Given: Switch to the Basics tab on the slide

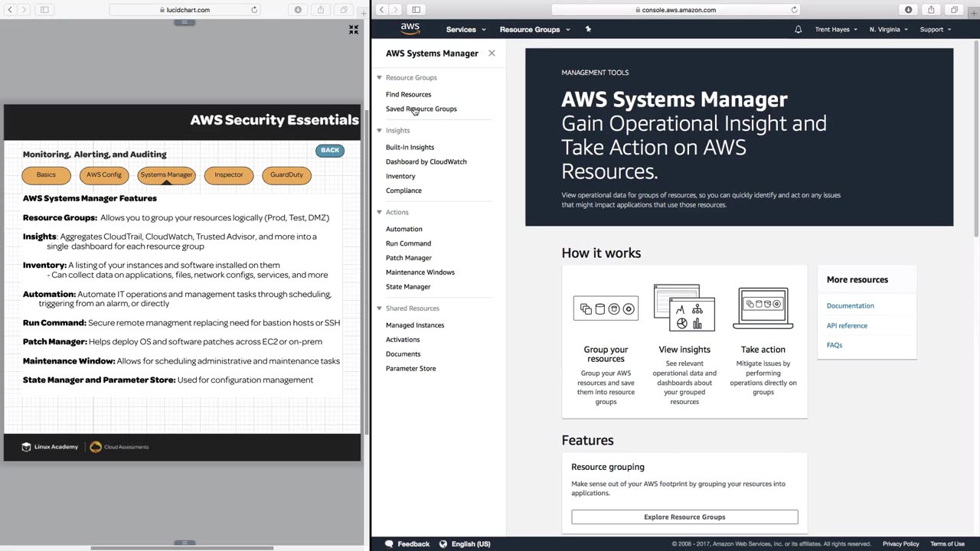Looking at the screenshot, I should (x=46, y=175).
